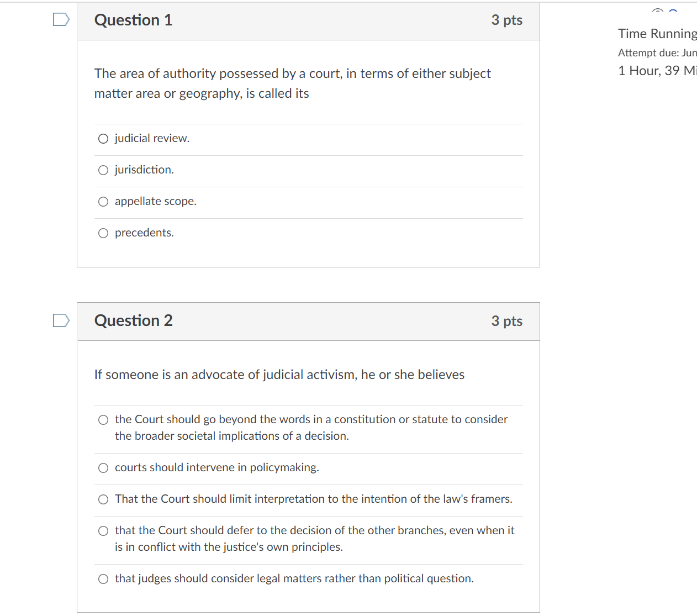Click the Question 1 prompt about court authority

(x=292, y=83)
